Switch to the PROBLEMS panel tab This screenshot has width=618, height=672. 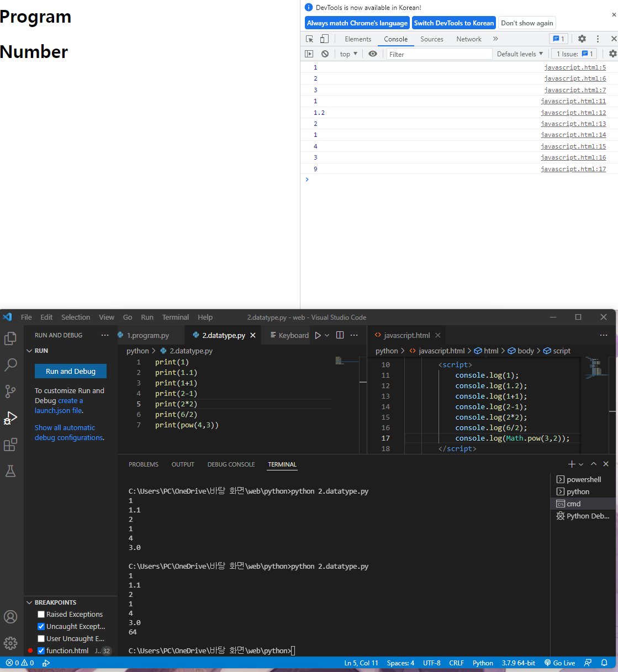[144, 464]
